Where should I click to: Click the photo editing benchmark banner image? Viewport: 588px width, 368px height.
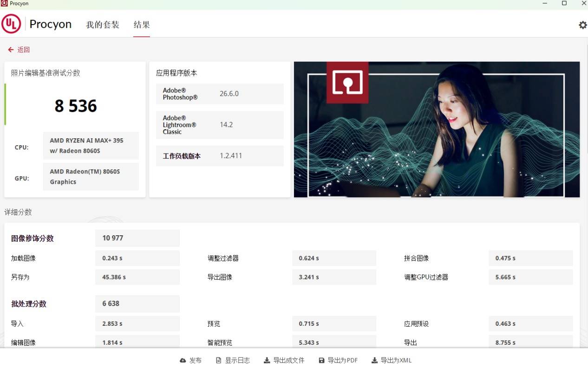click(x=437, y=129)
